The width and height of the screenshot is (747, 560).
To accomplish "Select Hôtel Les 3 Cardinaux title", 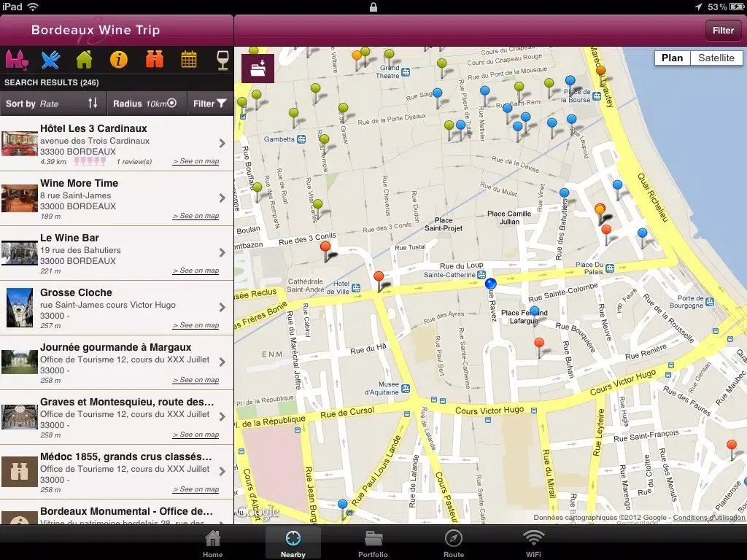I will click(x=93, y=128).
